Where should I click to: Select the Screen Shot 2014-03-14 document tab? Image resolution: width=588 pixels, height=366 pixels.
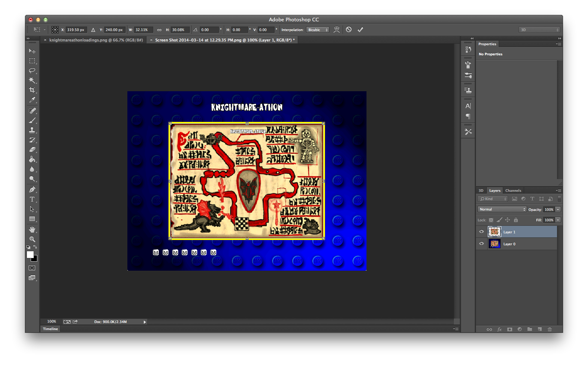[225, 40]
